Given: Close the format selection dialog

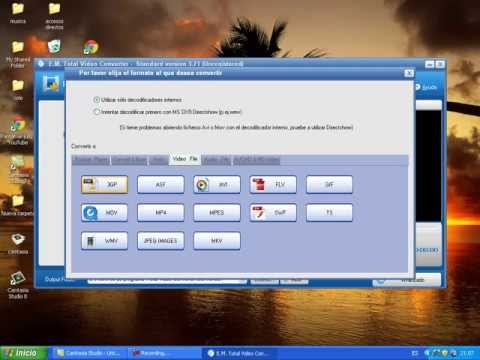Looking at the screenshot, I should (409, 73).
